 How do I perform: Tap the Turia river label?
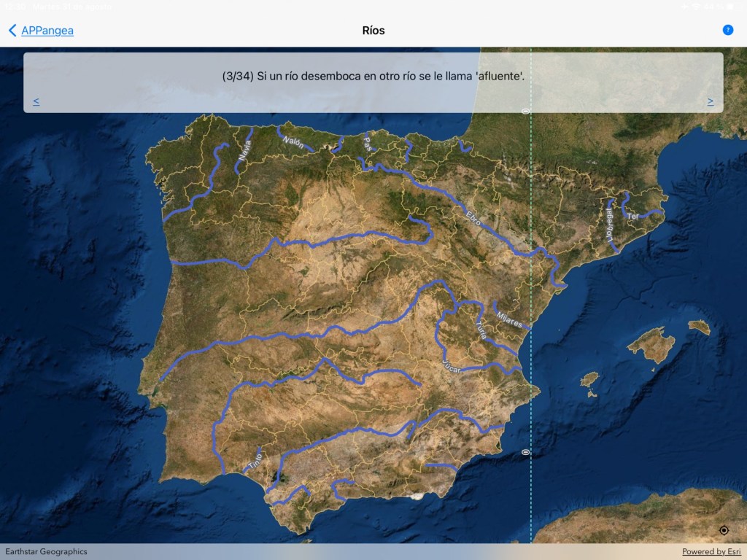click(x=481, y=326)
